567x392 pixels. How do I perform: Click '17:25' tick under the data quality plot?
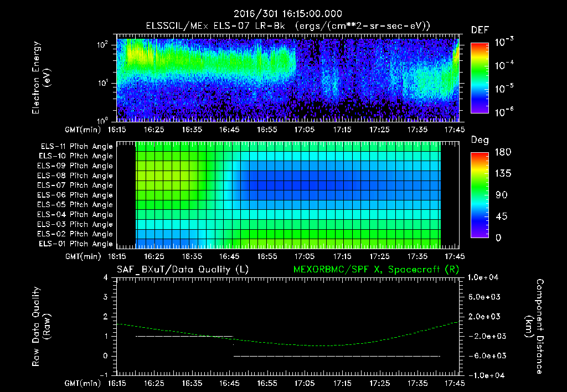click(380, 383)
